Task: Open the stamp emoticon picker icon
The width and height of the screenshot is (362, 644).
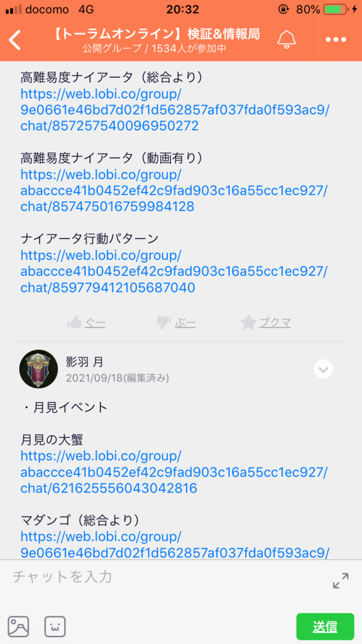Action: (55, 627)
